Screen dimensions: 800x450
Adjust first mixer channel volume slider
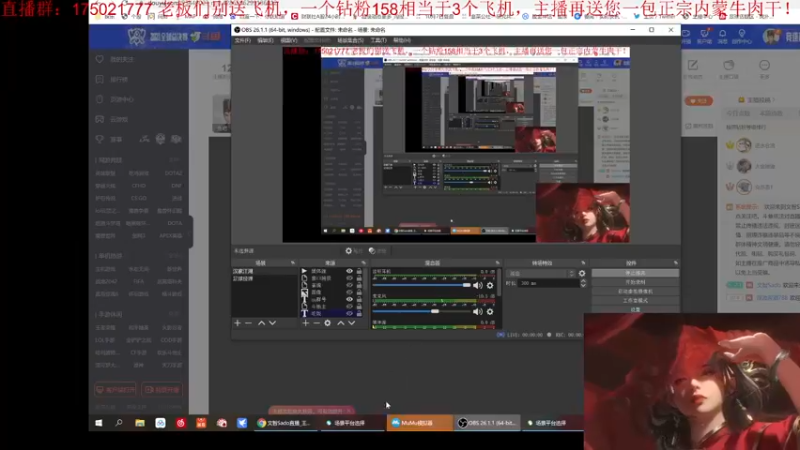pyautogui.click(x=421, y=285)
